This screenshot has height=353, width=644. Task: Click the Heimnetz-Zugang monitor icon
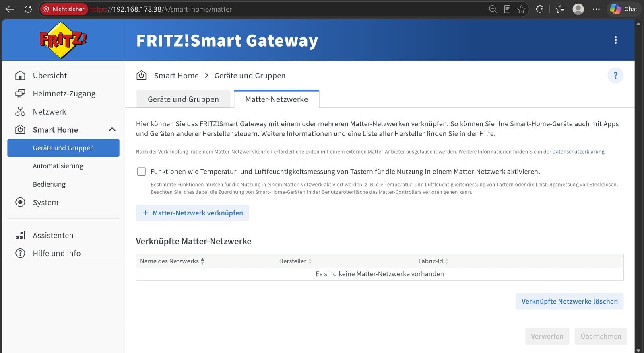(20, 94)
